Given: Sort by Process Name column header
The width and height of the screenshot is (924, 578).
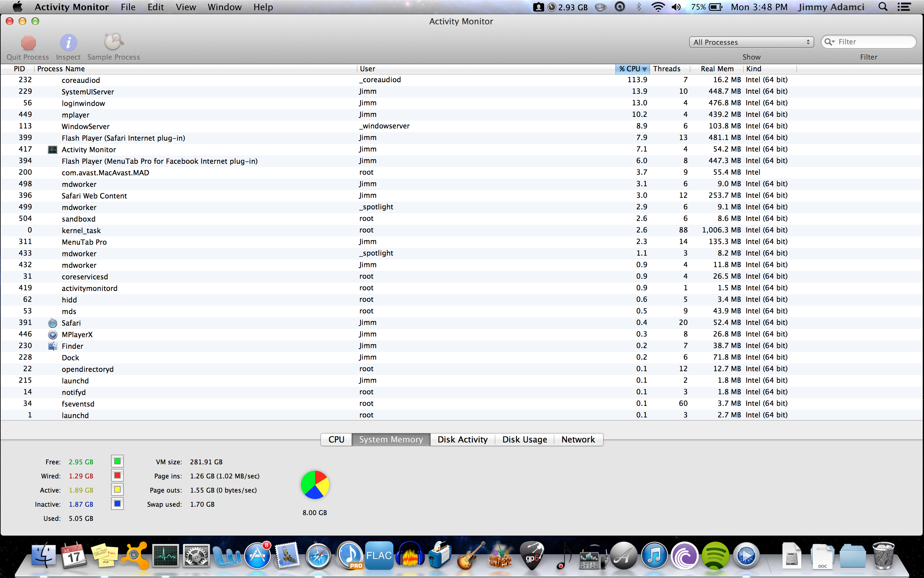Looking at the screenshot, I should click(195, 69).
